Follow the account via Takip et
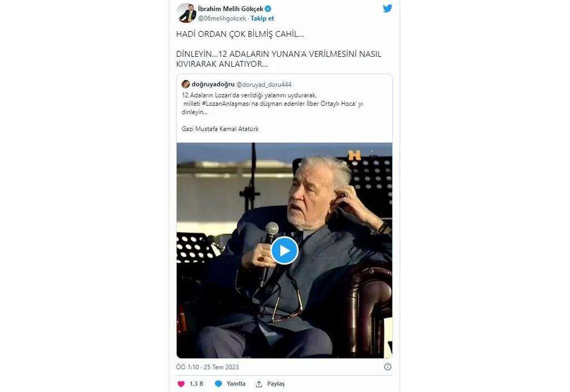 pyautogui.click(x=262, y=18)
